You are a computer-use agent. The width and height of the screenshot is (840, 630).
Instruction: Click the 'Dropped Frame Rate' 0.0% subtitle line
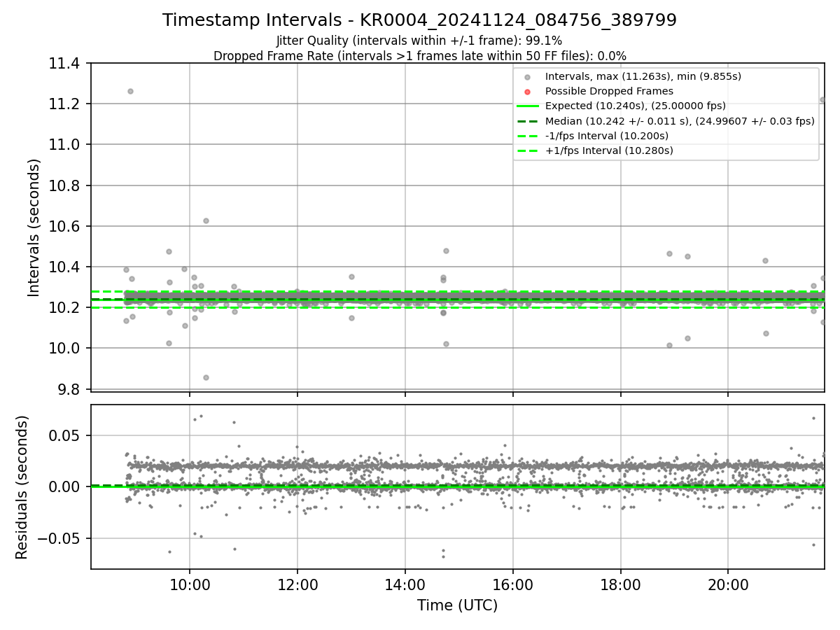pos(419,56)
